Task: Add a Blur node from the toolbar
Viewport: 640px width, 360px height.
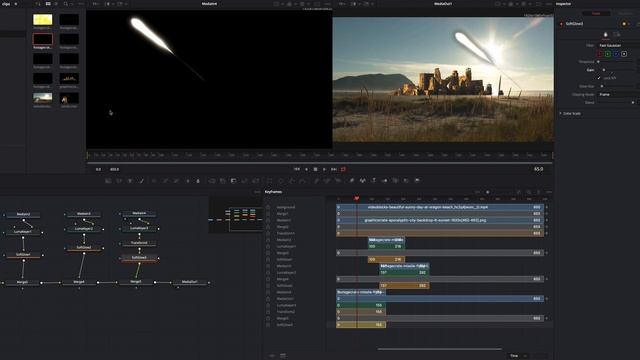Action: (198, 180)
